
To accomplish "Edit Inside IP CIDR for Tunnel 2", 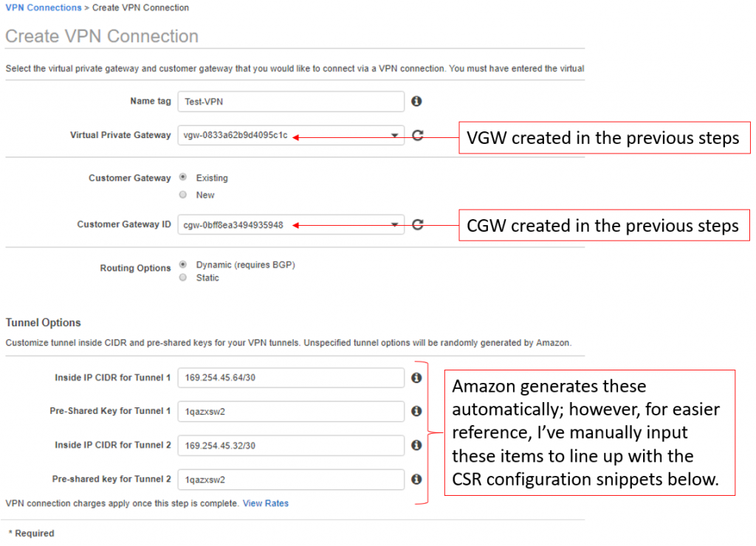I will 291,446.
